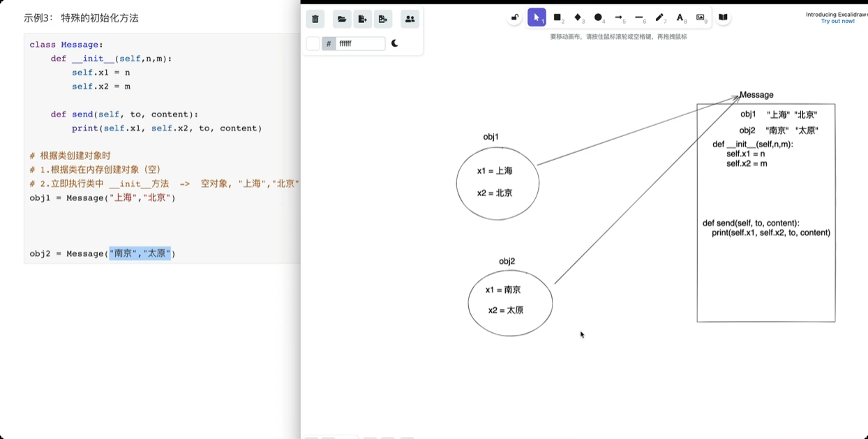Select the Arrow tool
Image resolution: width=868 pixels, height=439 pixels.
[x=618, y=17]
